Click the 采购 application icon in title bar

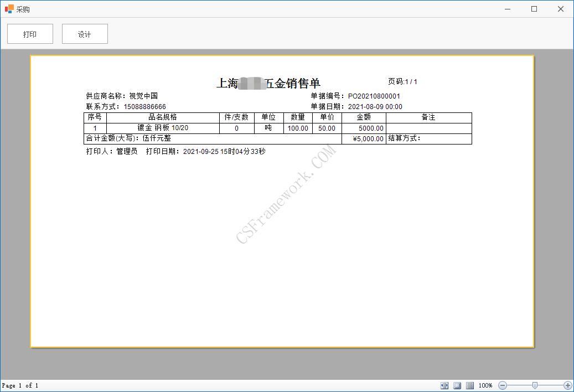9,9
